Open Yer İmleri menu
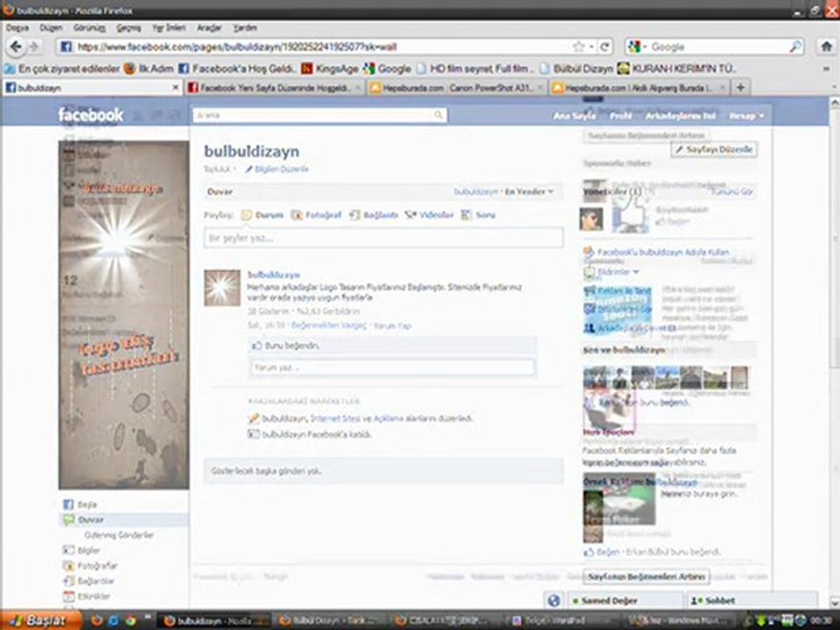 point(169,28)
